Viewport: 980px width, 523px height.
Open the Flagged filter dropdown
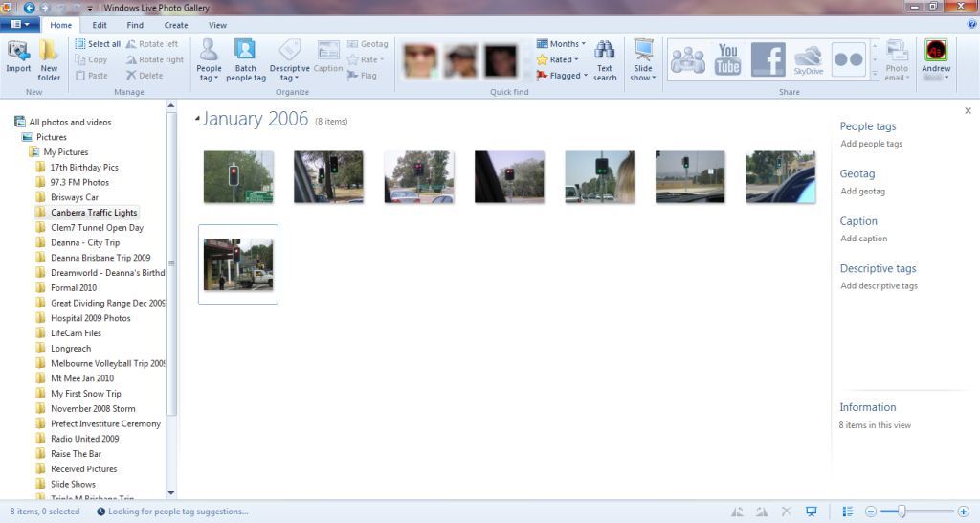(x=563, y=75)
